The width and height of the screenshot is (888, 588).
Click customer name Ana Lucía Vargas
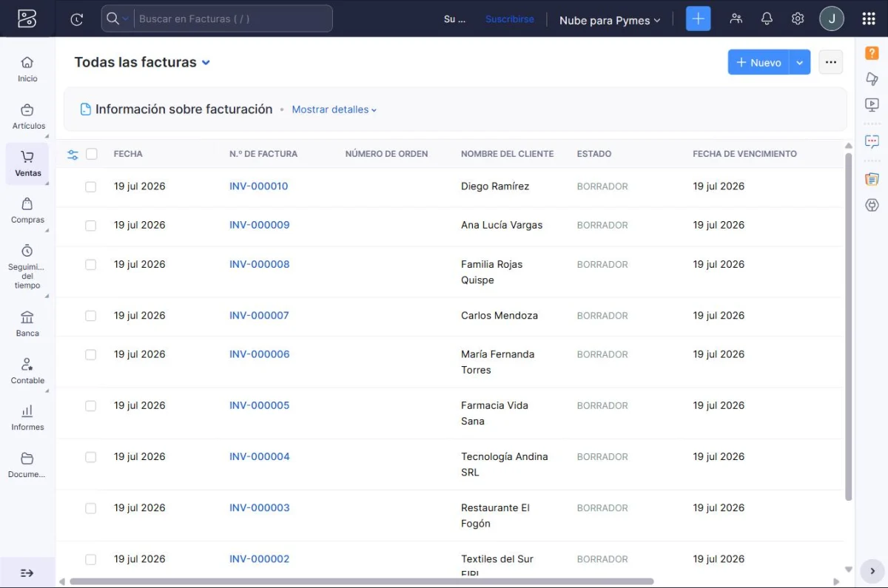tap(502, 225)
